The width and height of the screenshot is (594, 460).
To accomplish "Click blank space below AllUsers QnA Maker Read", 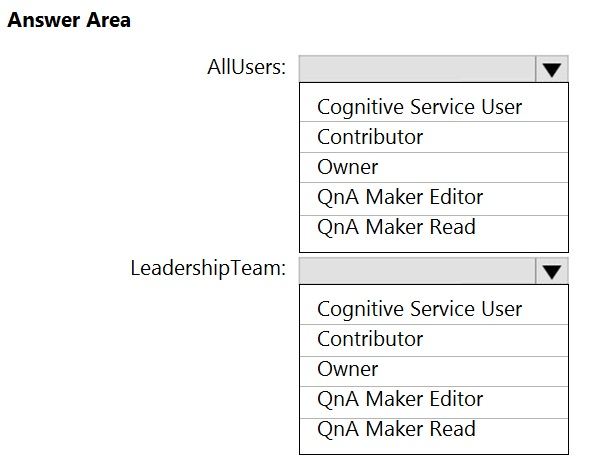I will (x=434, y=245).
